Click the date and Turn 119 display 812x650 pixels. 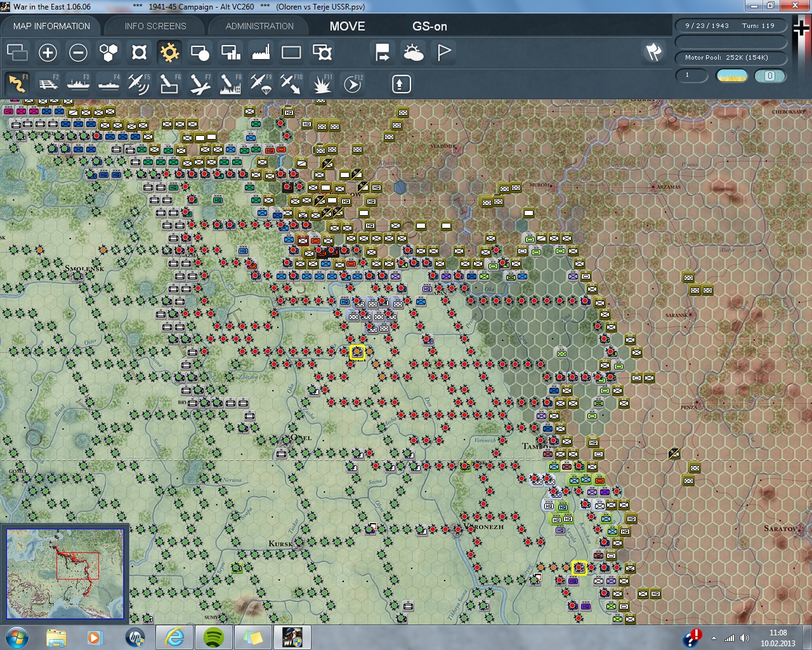tap(730, 26)
